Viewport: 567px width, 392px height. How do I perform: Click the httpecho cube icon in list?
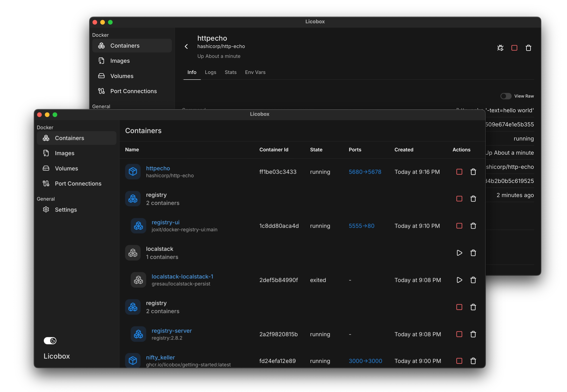point(133,172)
